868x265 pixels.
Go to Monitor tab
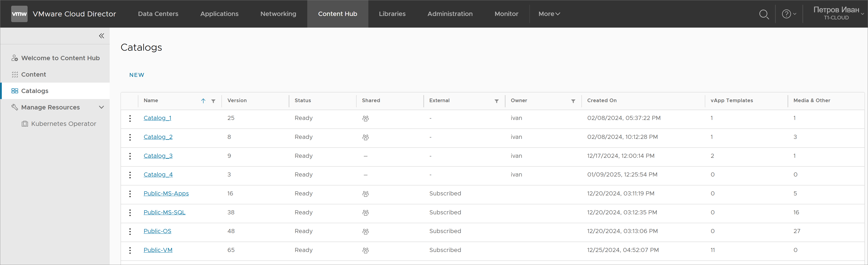506,14
